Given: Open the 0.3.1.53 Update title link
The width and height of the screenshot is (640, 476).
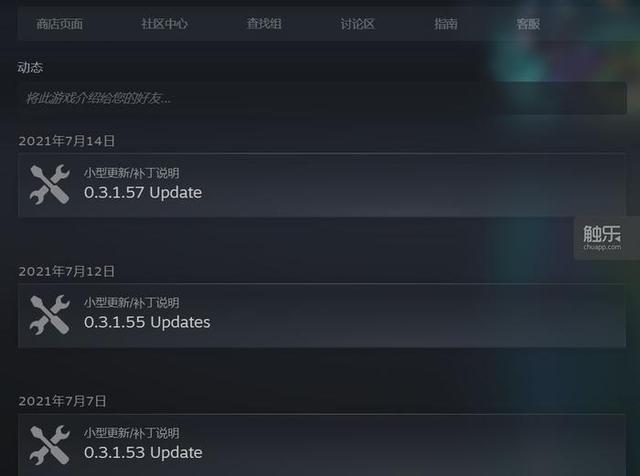Looking at the screenshot, I should tap(143, 453).
